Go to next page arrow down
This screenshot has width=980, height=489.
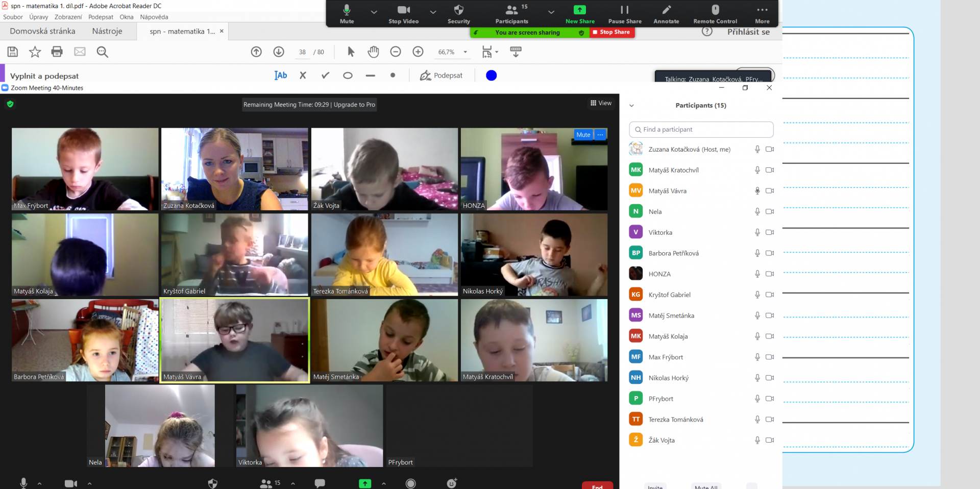click(x=279, y=52)
